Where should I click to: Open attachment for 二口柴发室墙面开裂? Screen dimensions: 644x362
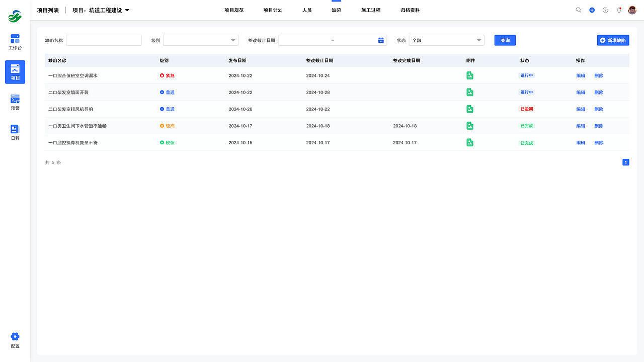[x=469, y=92]
